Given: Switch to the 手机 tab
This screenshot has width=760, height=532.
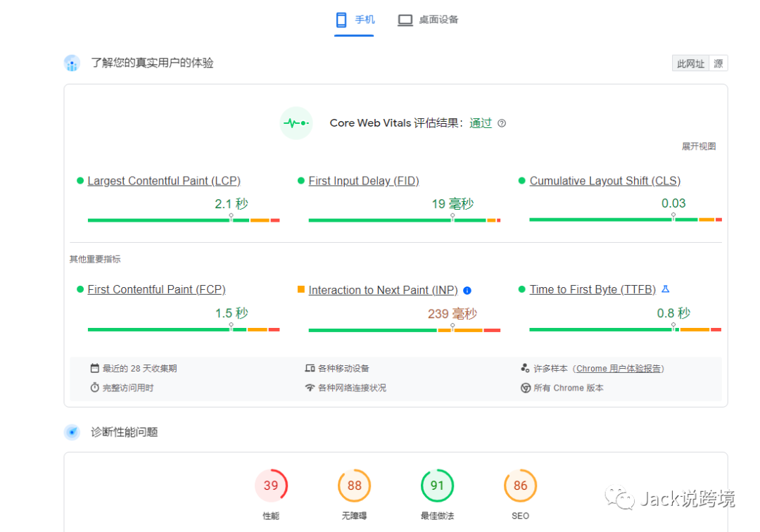Looking at the screenshot, I should [354, 20].
